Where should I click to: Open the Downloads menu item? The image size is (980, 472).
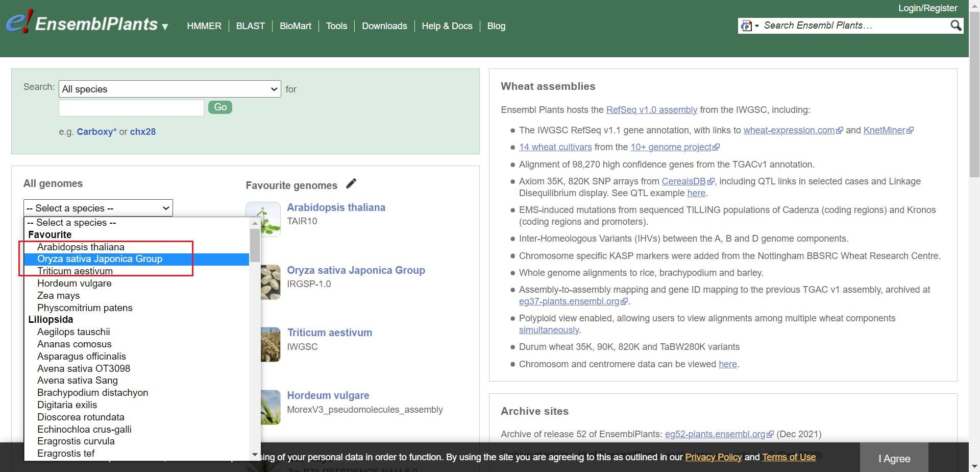[384, 26]
